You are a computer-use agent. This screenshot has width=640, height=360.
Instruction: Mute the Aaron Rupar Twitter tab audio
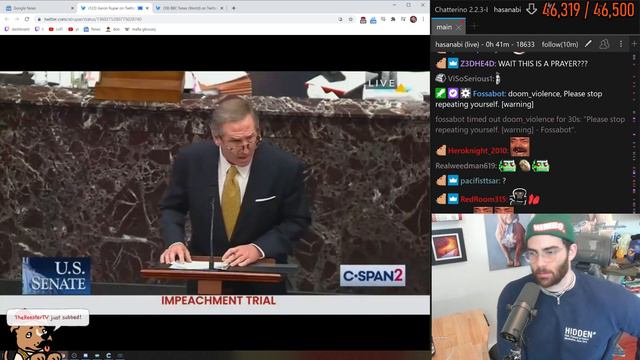pos(140,8)
